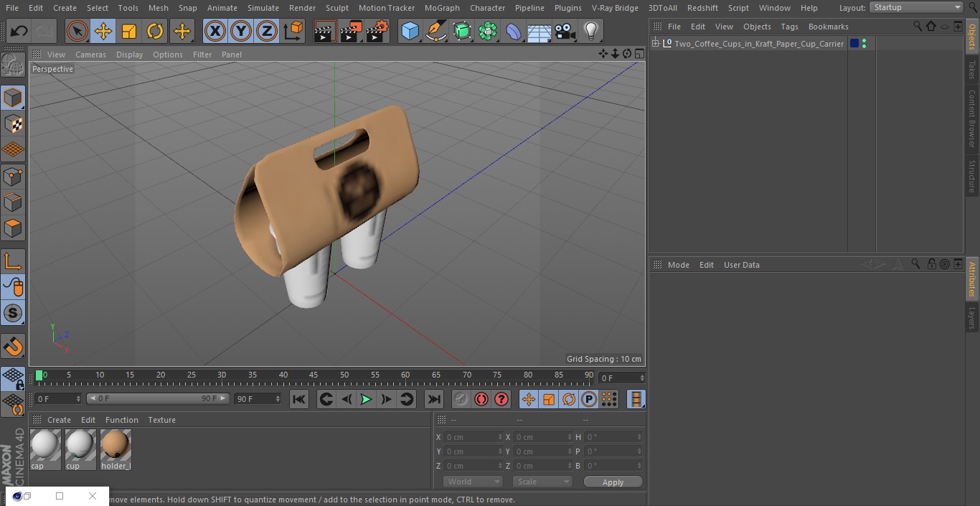Expand the Two_Coffee_Cups_in_Kraft_Paper_Cup_Carrier object tree
This screenshot has width=980, height=506.
point(655,44)
